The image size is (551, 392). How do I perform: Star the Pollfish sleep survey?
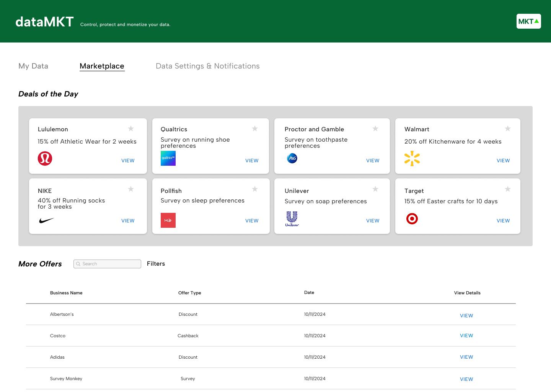pyautogui.click(x=255, y=189)
